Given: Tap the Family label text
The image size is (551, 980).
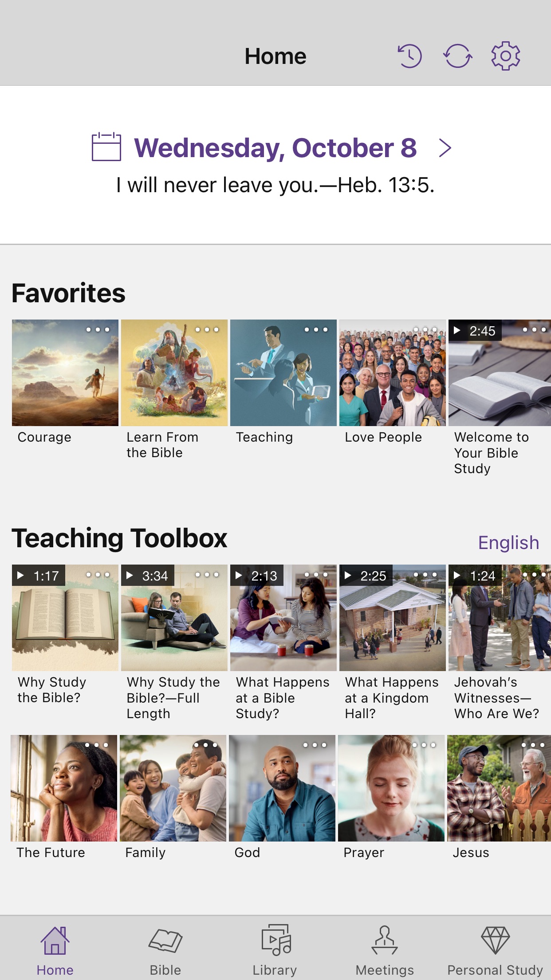Looking at the screenshot, I should coord(146,853).
